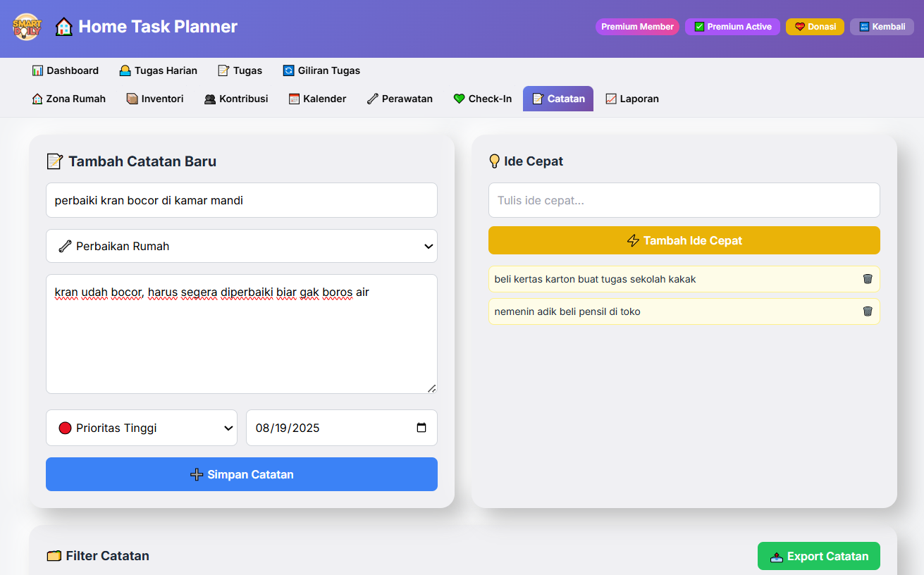Click the Export Catatan button

[x=818, y=556]
